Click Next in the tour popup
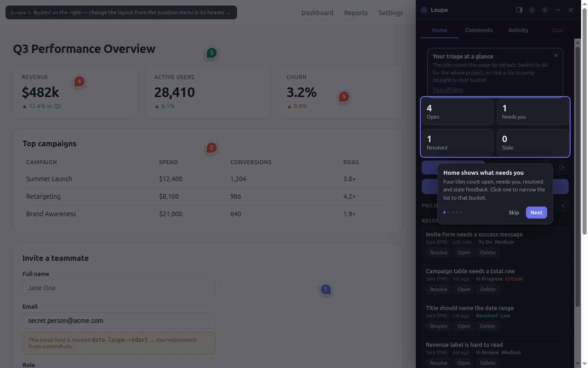Screen dimensions: 588x368 pos(537,213)
